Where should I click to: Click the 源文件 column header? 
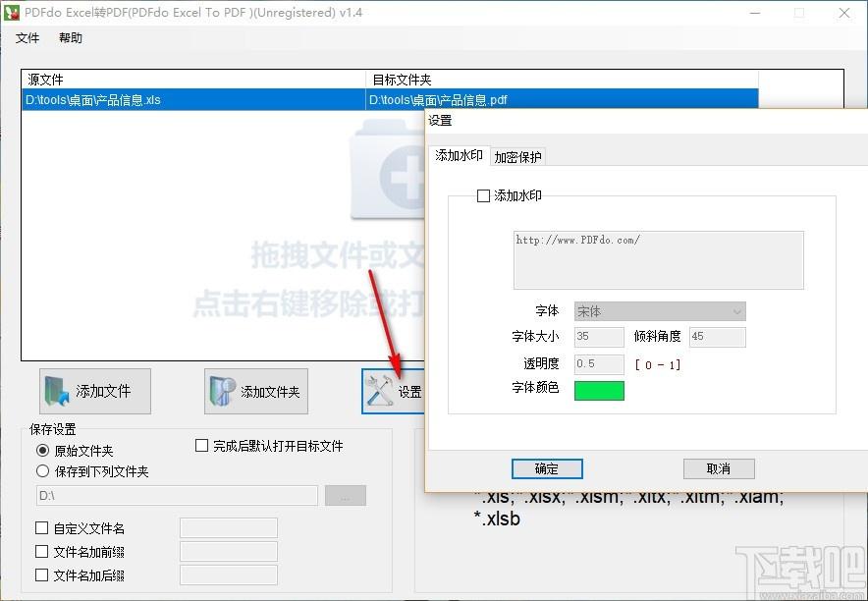pos(193,80)
